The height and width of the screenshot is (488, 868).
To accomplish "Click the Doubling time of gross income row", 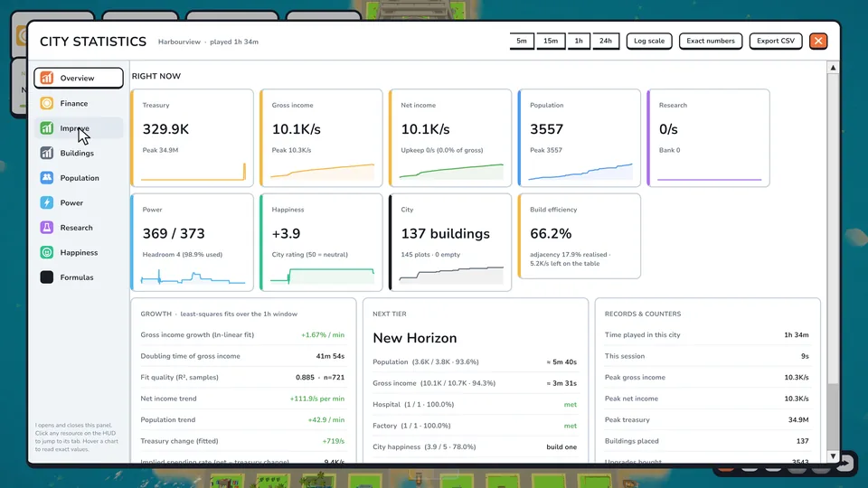I will point(242,356).
